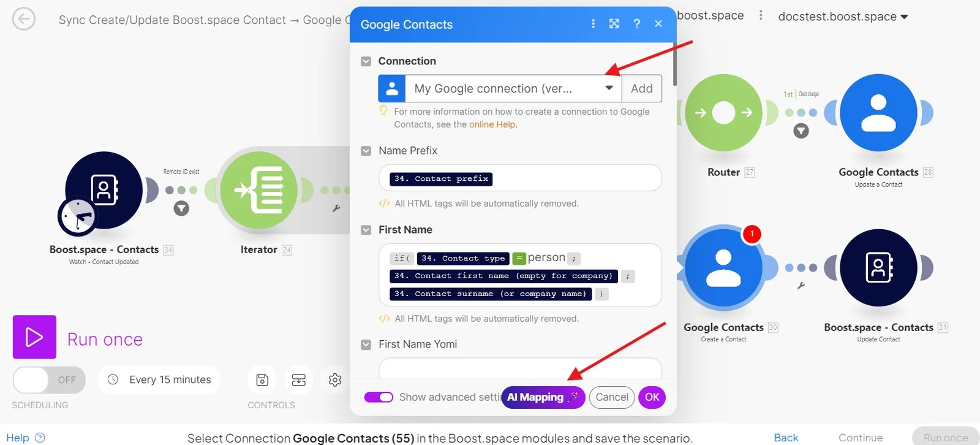Click the Help question mark icon at bottom
The width and height of the screenshot is (980, 445).
click(x=40, y=438)
